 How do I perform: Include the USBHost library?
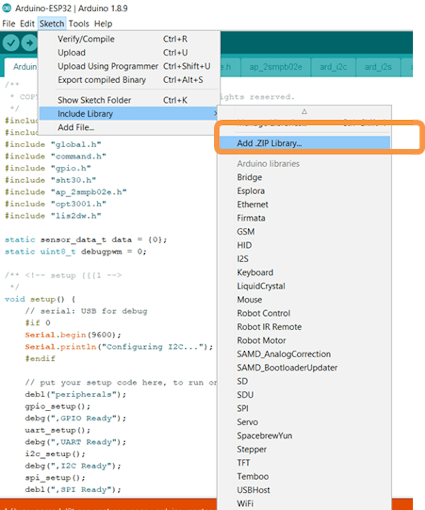click(x=305, y=490)
